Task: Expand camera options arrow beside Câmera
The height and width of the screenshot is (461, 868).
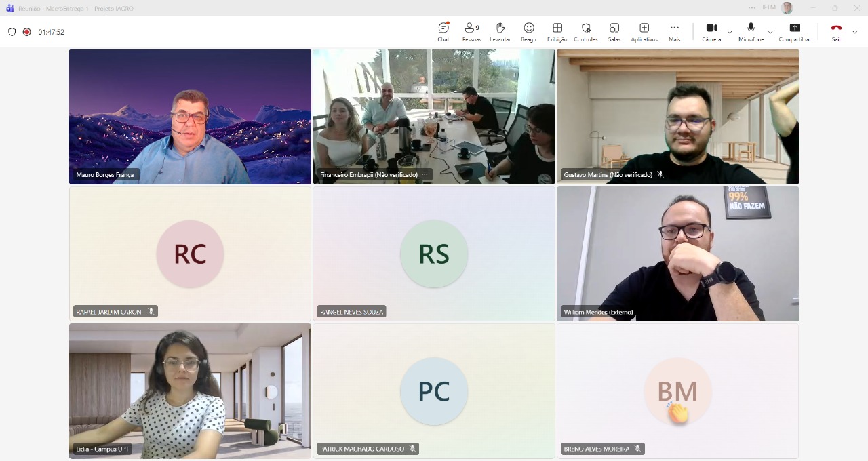Action: (x=730, y=32)
